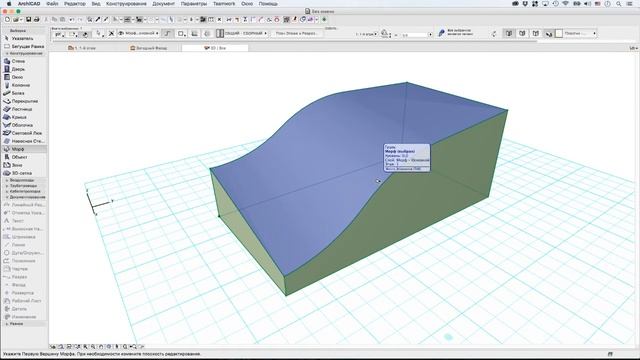640x360 pixels.
Task: Select the Лестница (Stair) tool
Action: coord(24,109)
